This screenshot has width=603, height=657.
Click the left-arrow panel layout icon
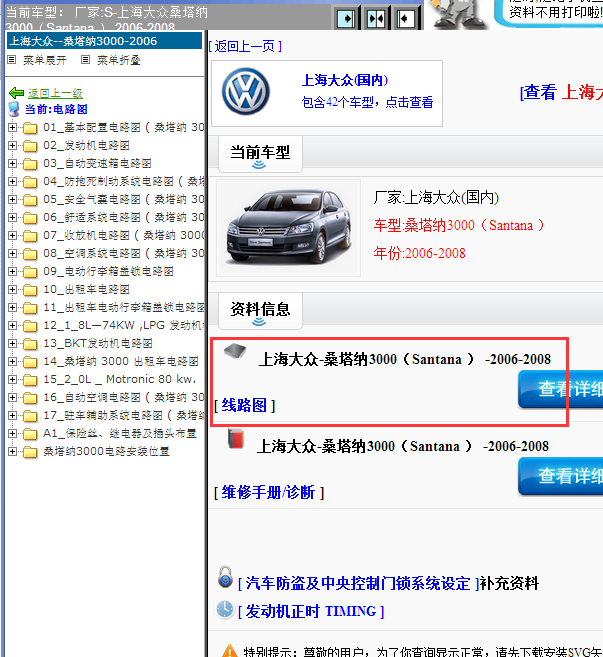[406, 18]
